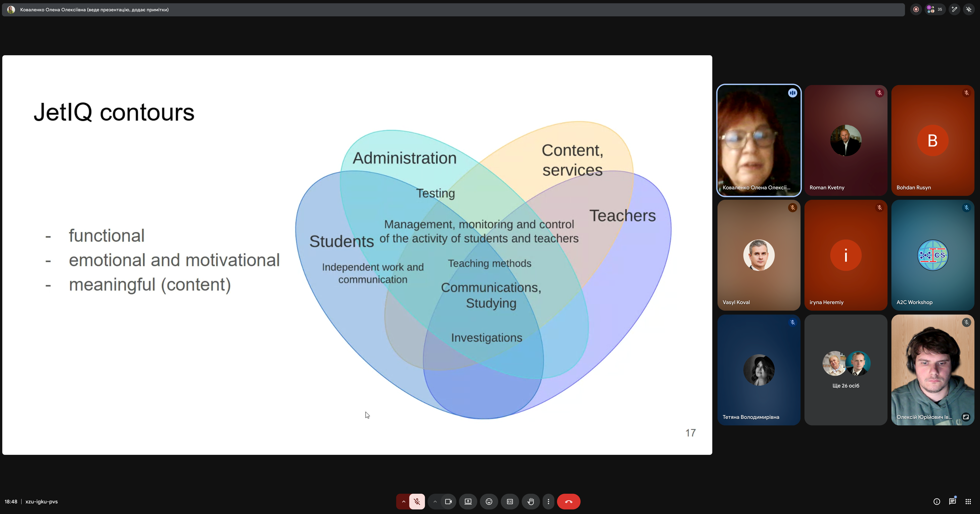
Task: Open the activities grid icon
Action: pyautogui.click(x=968, y=501)
